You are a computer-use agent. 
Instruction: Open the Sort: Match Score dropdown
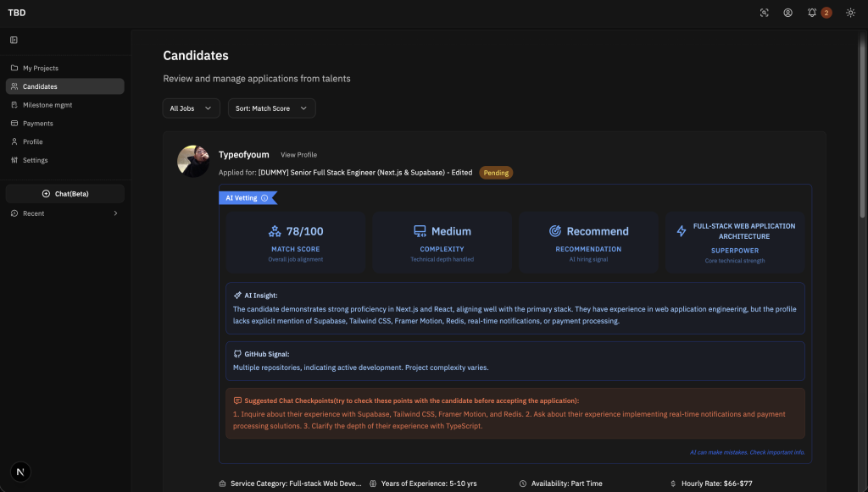coord(271,108)
